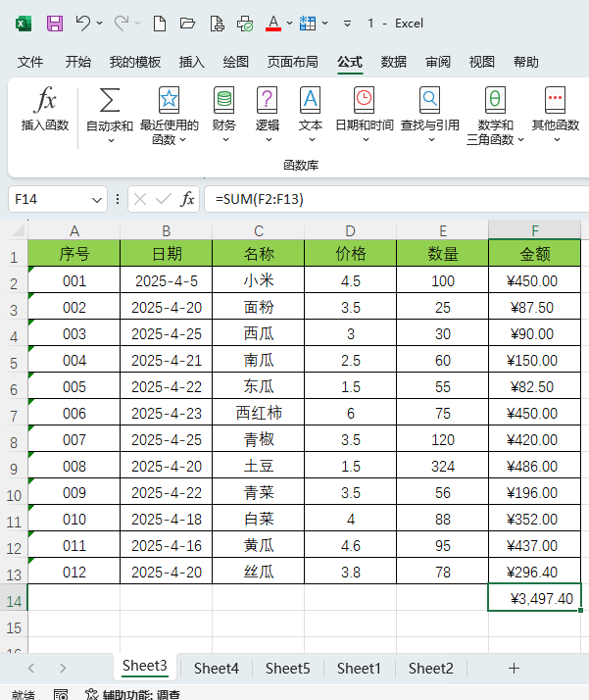Image resolution: width=589 pixels, height=700 pixels.
Task: Click the Undo arrow icon
Action: pos(83,23)
